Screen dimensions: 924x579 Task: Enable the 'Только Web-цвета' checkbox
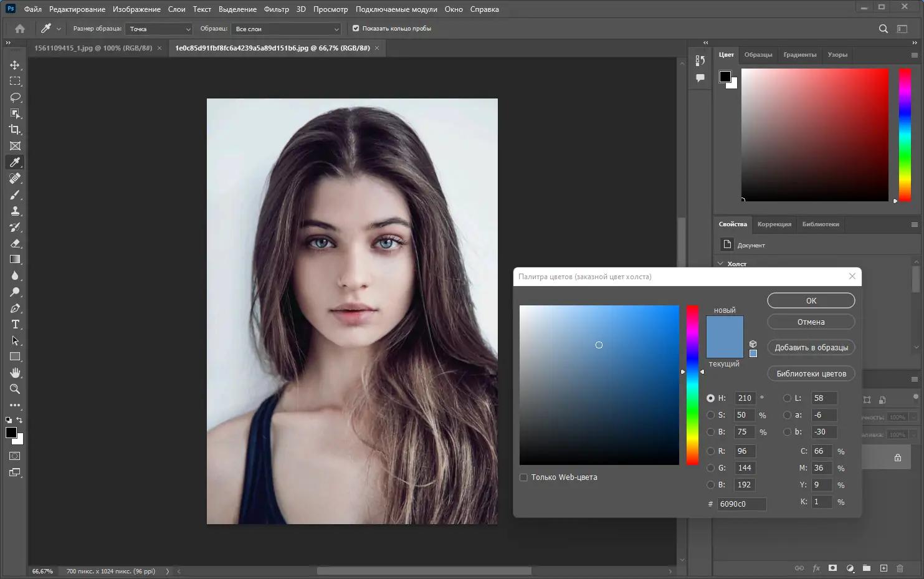pos(523,477)
